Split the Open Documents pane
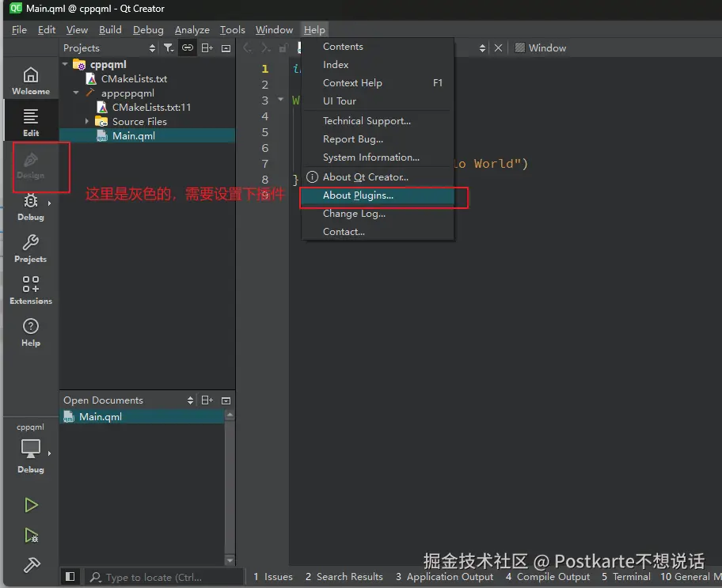 [207, 400]
